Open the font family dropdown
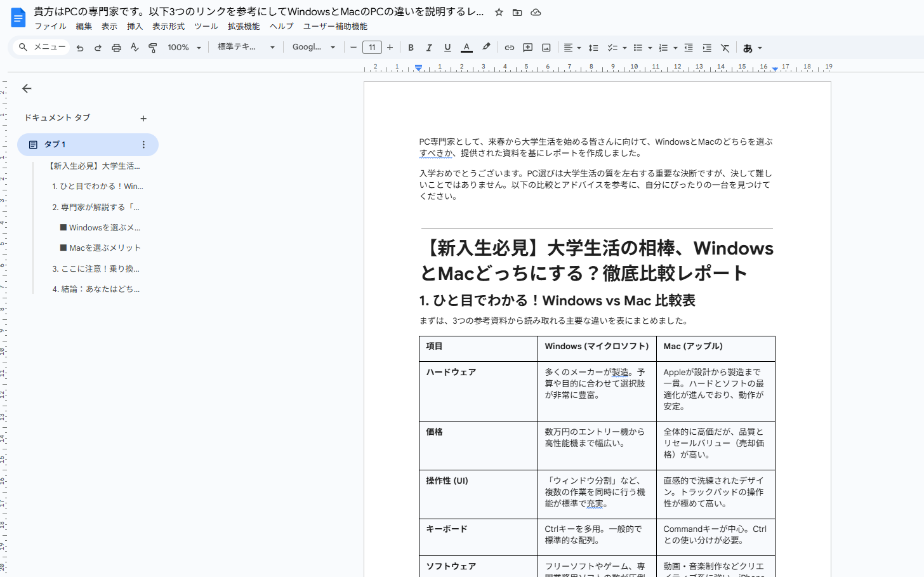Screen dimensions: 924x577 coord(313,48)
